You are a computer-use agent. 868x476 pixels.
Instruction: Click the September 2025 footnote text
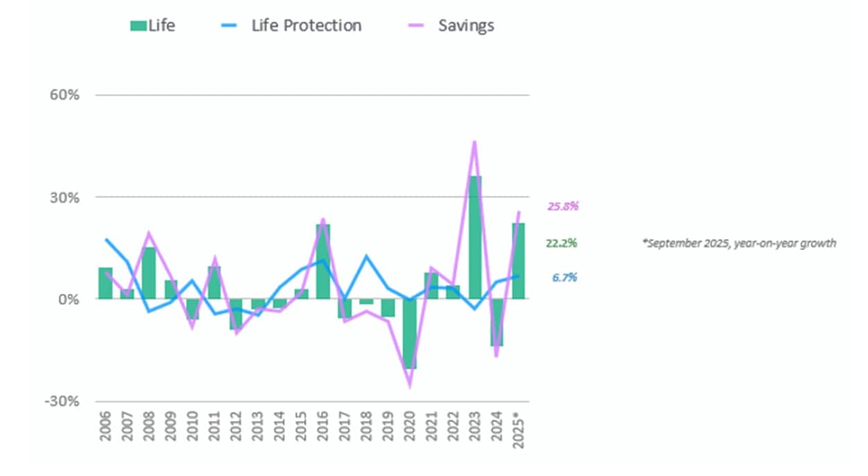tap(739, 243)
